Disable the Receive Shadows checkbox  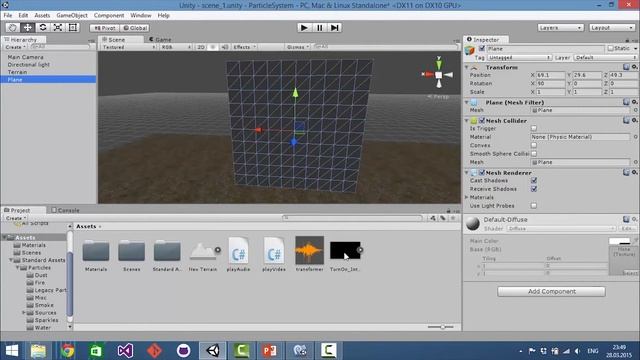[x=533, y=189]
